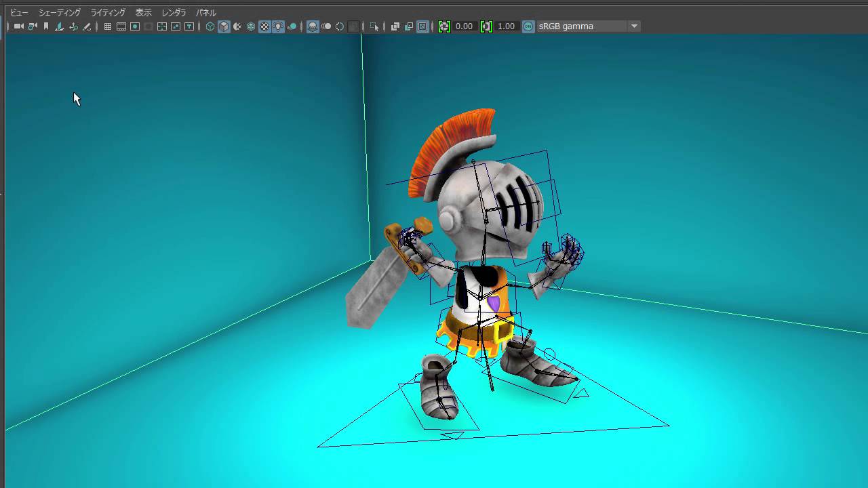Activate isolate select mode
This screenshot has width=868, height=488.
click(x=374, y=26)
